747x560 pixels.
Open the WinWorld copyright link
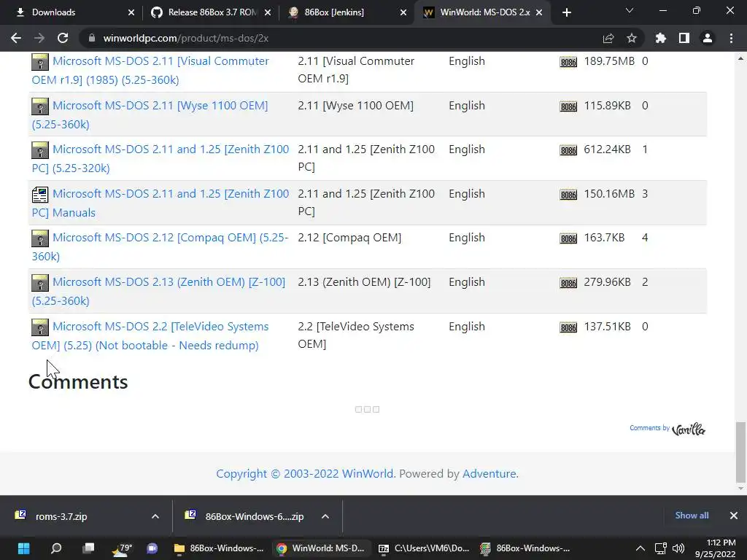pyautogui.click(x=306, y=474)
